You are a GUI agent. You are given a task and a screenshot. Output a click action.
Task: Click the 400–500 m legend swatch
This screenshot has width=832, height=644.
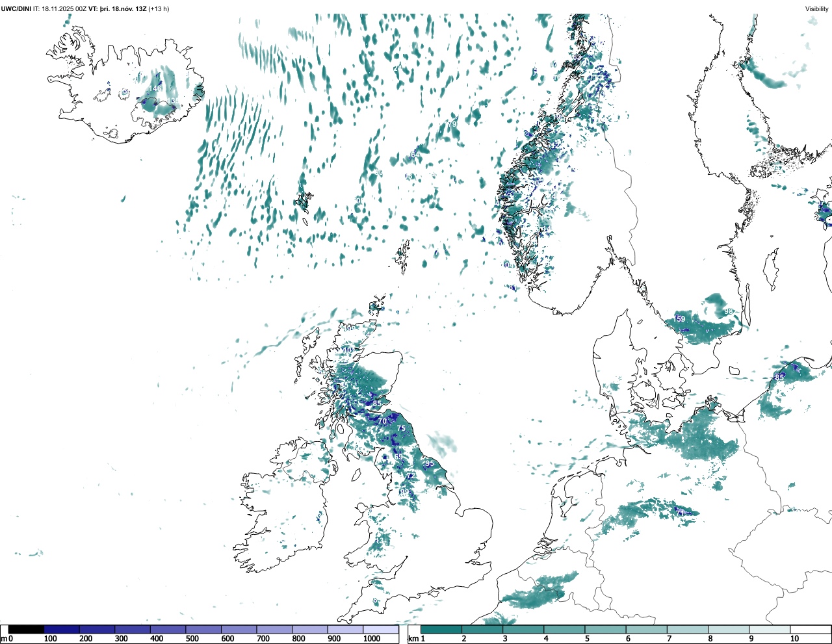[168, 629]
